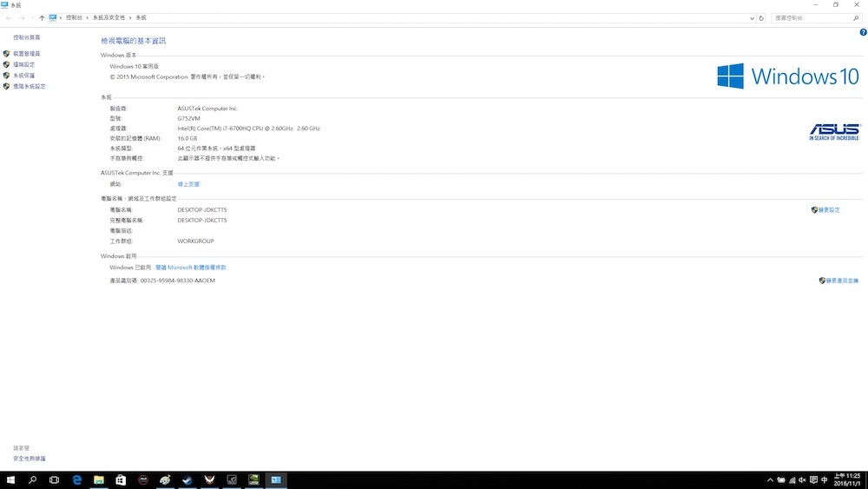This screenshot has height=489, width=868.
Task: Open NVIDIA GeForce Experience from the taskbar
Action: click(253, 480)
